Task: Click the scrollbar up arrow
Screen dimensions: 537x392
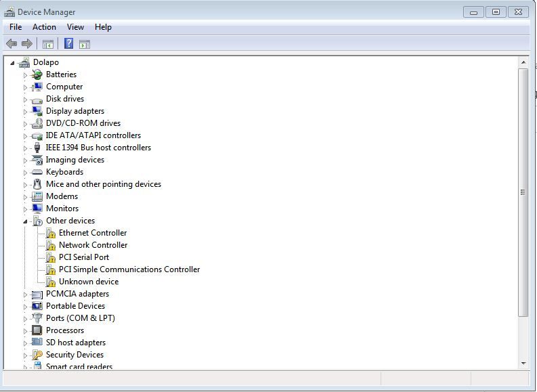Action: (523, 62)
